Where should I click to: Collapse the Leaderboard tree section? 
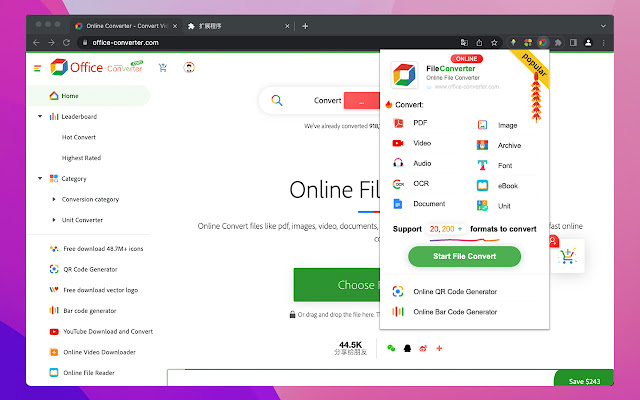coord(40,116)
